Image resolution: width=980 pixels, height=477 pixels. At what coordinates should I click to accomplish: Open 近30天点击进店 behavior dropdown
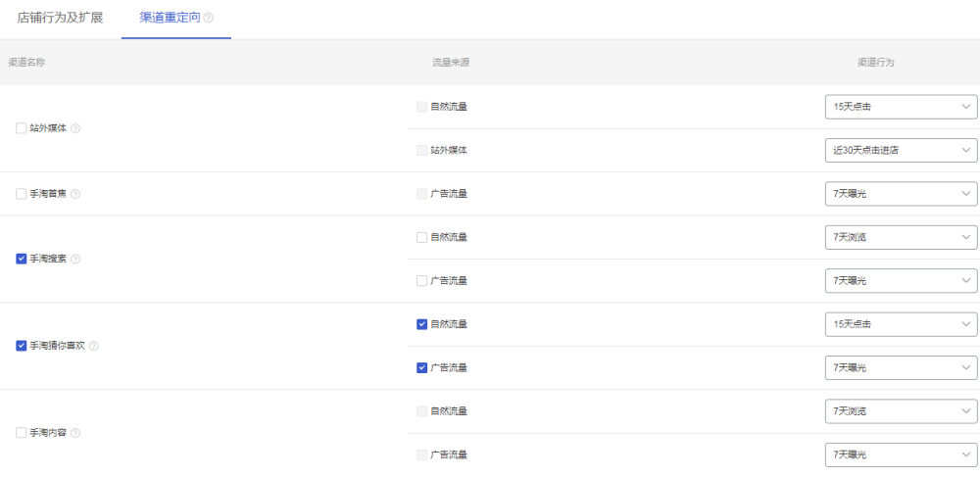tap(901, 150)
